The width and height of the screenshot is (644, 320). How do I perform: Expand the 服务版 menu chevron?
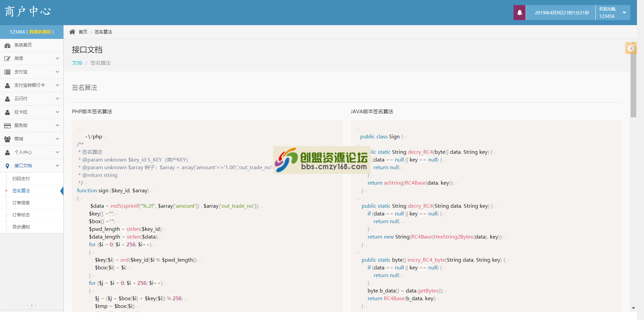57,125
